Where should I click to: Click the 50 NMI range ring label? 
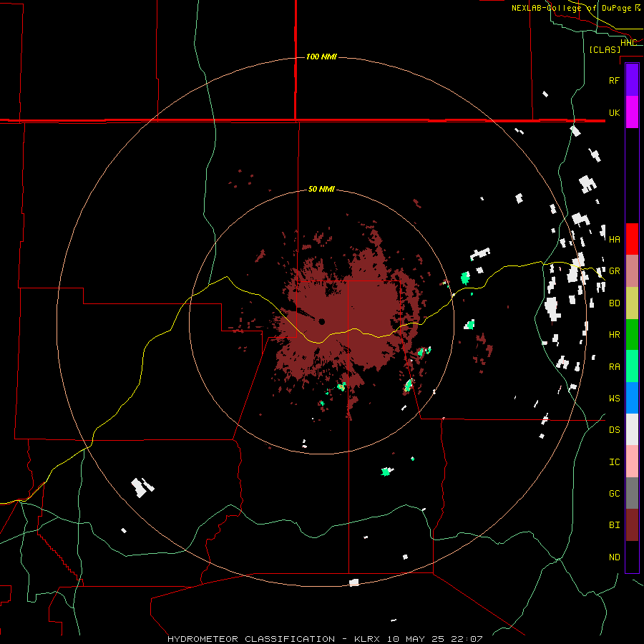click(x=321, y=189)
